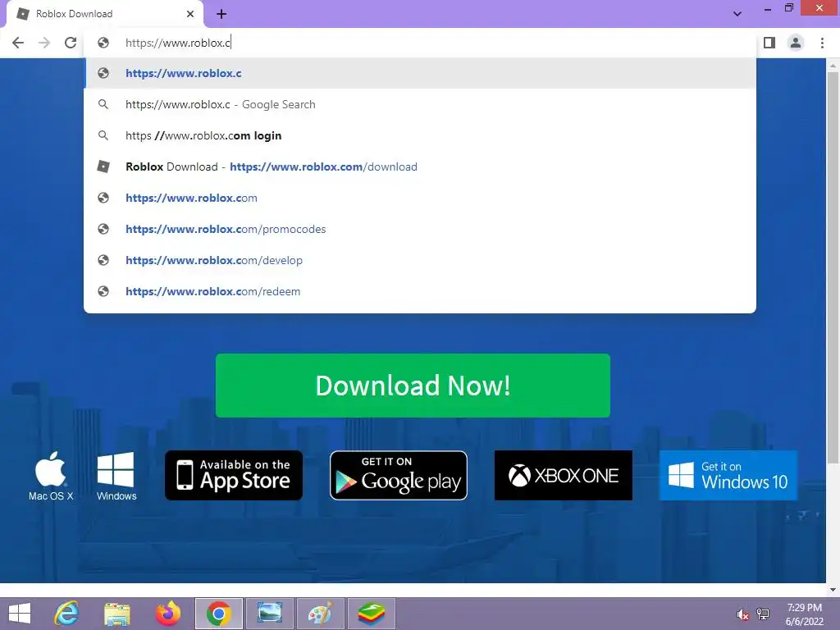Click the Mac OS X Apple icon

51,476
